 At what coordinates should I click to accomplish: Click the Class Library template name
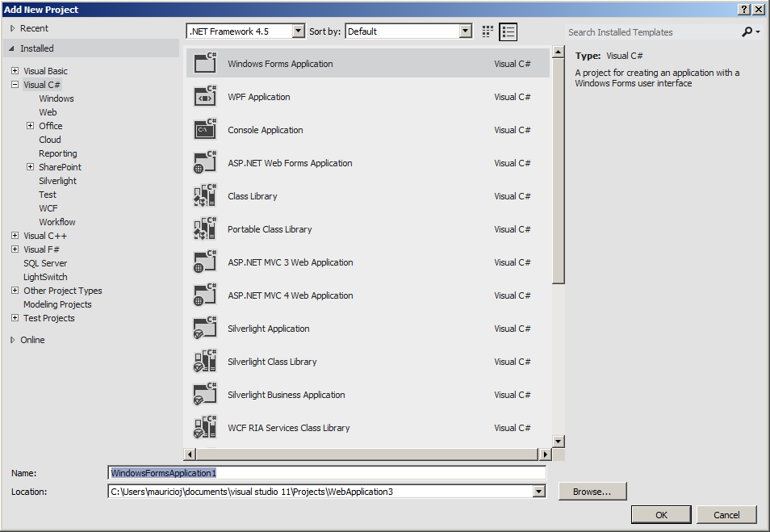[x=253, y=196]
